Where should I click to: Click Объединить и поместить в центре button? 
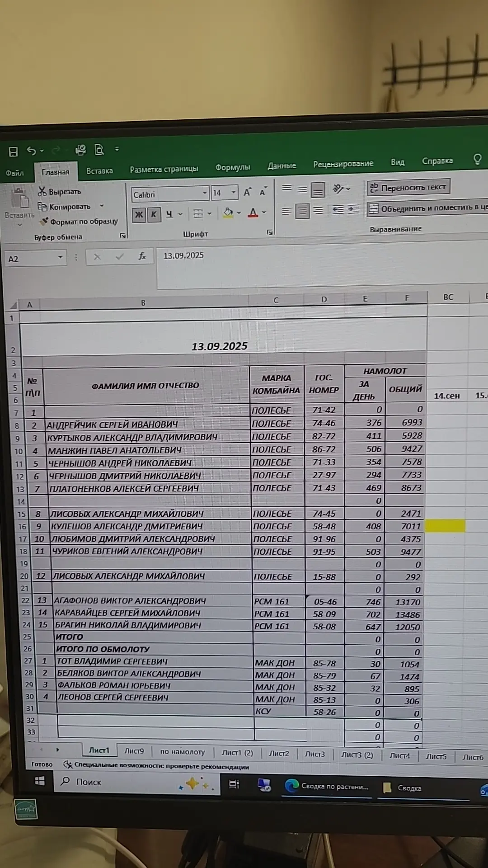[x=428, y=208]
